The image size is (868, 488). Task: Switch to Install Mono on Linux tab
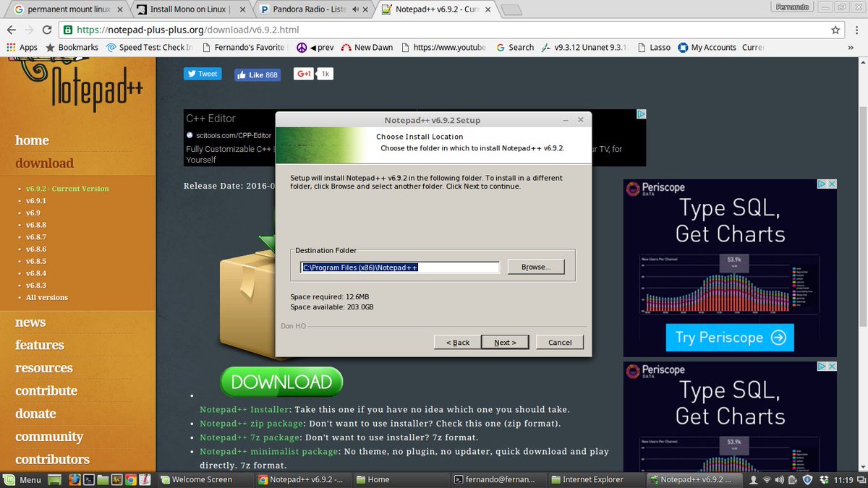(x=191, y=9)
